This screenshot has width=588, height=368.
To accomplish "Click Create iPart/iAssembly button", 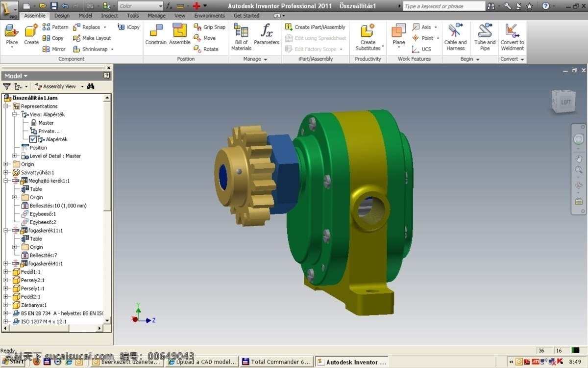I will [316, 27].
